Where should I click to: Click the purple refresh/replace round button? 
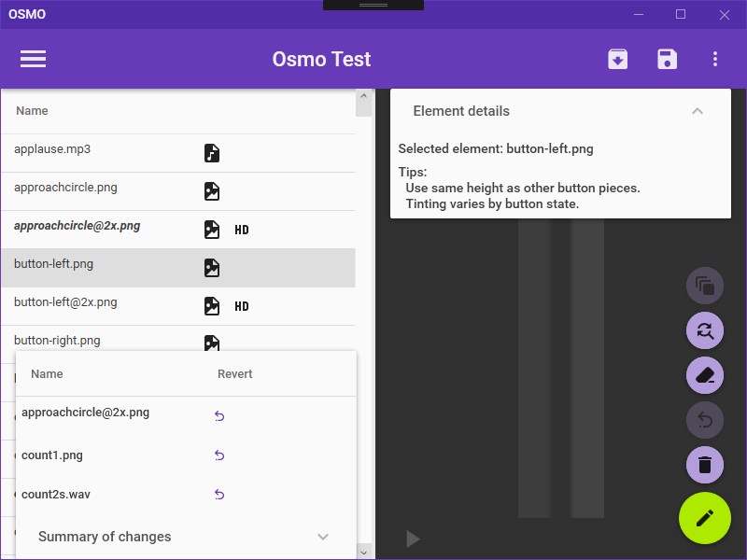[x=705, y=329]
